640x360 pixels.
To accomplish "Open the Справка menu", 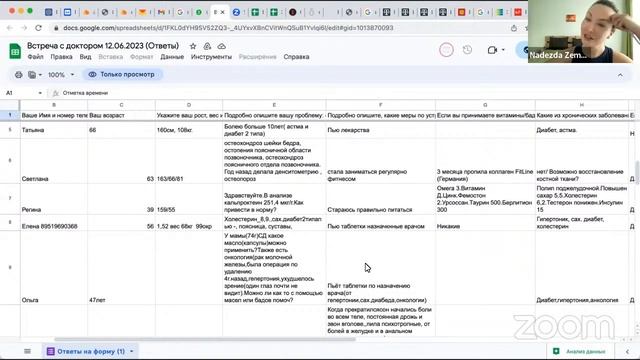I will [x=296, y=57].
